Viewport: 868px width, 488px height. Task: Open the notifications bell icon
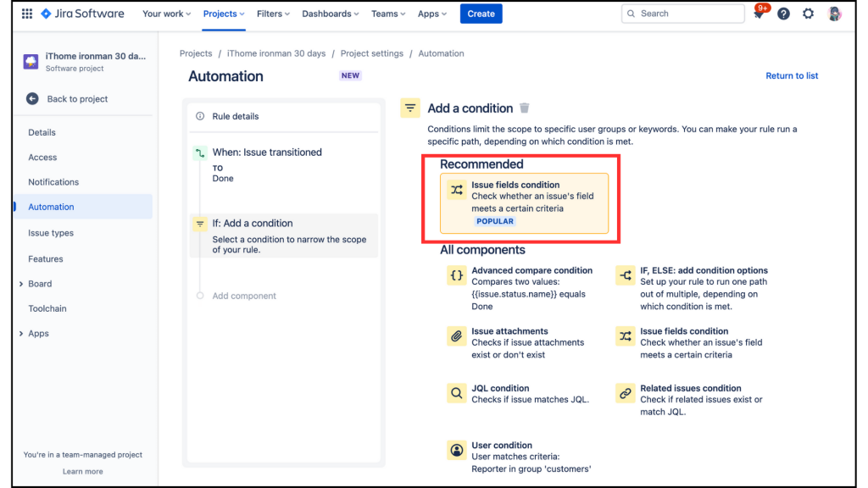[759, 14]
